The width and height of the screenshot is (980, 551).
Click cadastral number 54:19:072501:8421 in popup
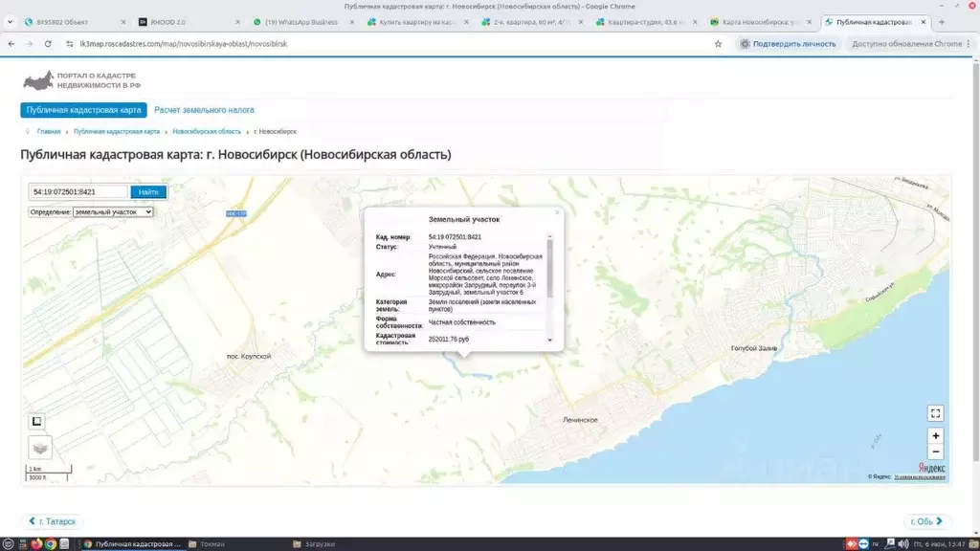click(x=455, y=237)
